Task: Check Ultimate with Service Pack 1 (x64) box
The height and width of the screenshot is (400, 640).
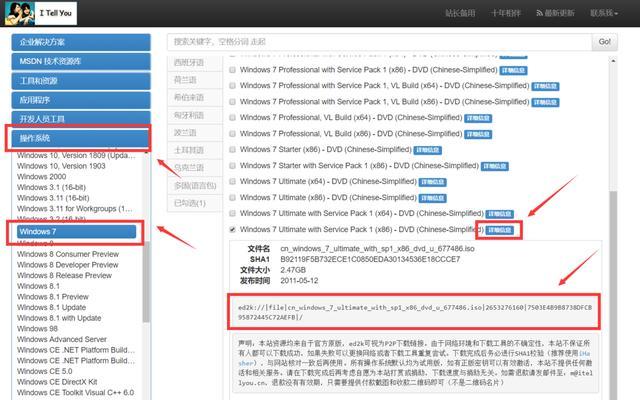Action: (x=232, y=213)
